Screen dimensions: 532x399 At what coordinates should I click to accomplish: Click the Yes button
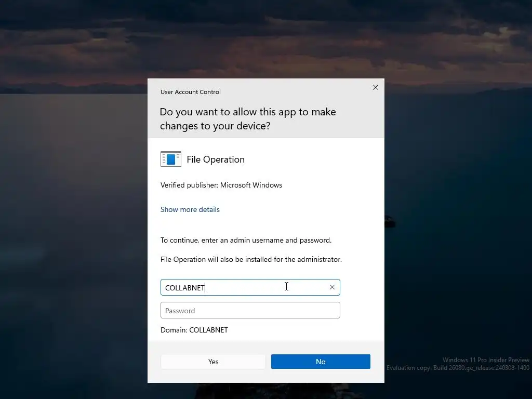213,362
